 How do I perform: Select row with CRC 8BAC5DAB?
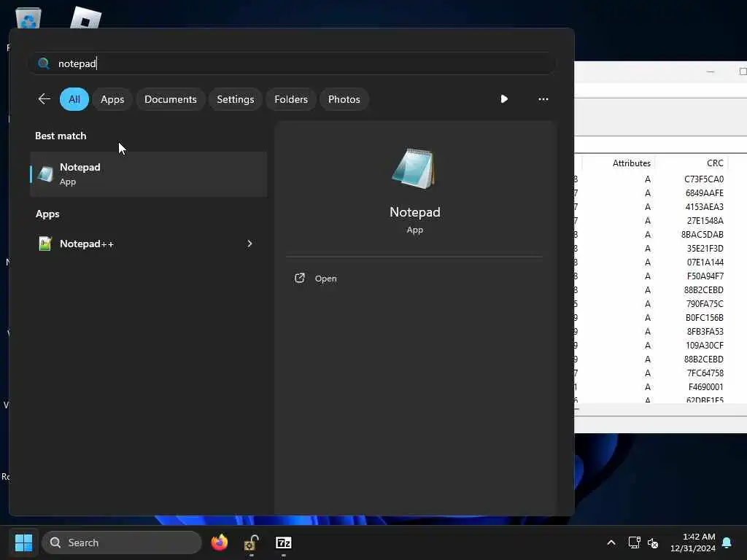point(661,235)
